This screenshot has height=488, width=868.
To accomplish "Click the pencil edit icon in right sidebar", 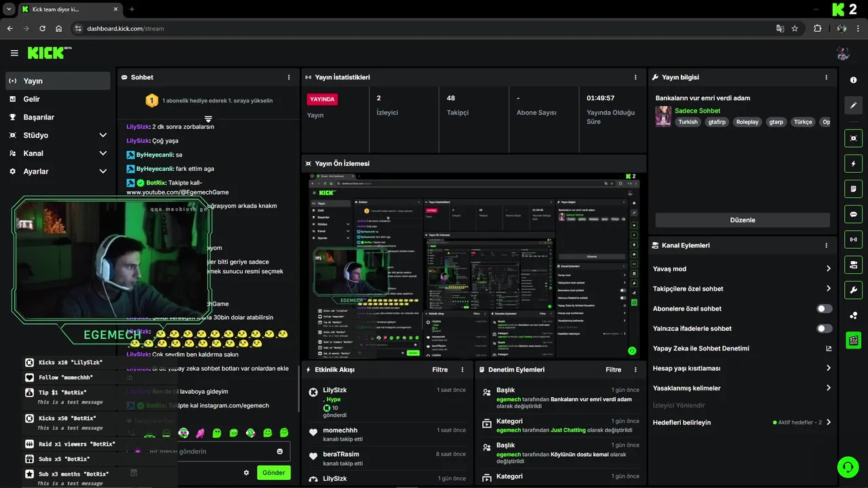I will point(853,106).
